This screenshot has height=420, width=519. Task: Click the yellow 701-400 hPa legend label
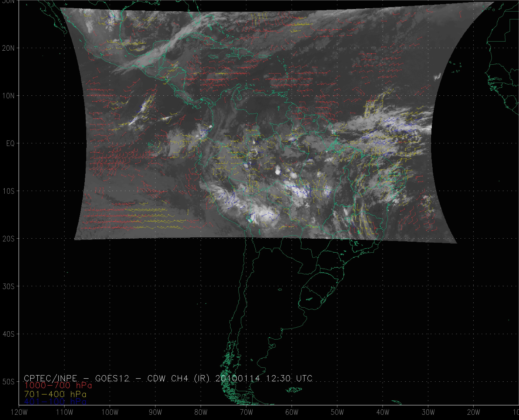pyautogui.click(x=55, y=394)
